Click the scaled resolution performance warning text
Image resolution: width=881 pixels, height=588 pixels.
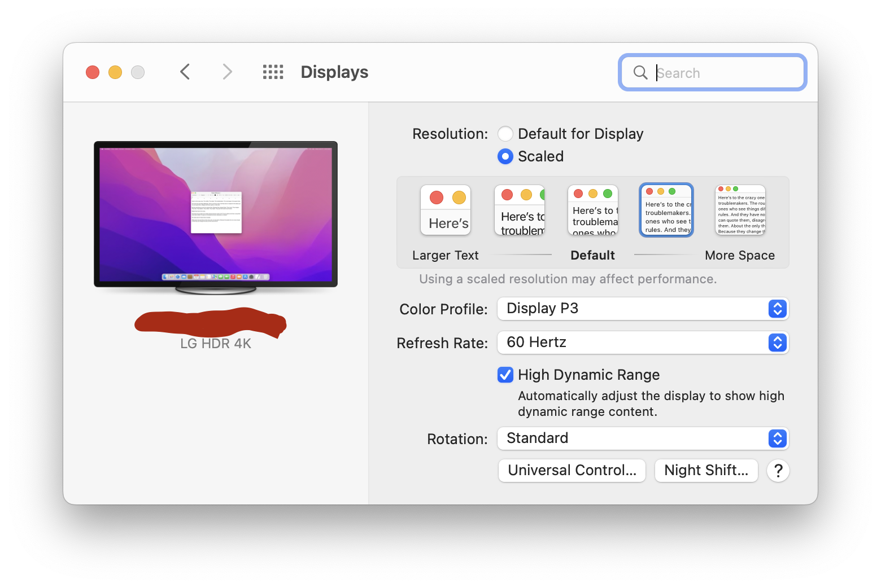coord(568,279)
